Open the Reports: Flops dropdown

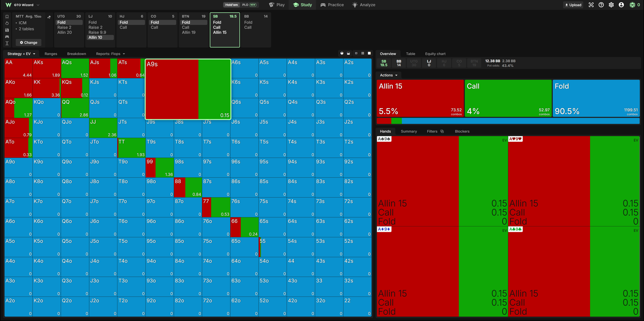(x=110, y=54)
